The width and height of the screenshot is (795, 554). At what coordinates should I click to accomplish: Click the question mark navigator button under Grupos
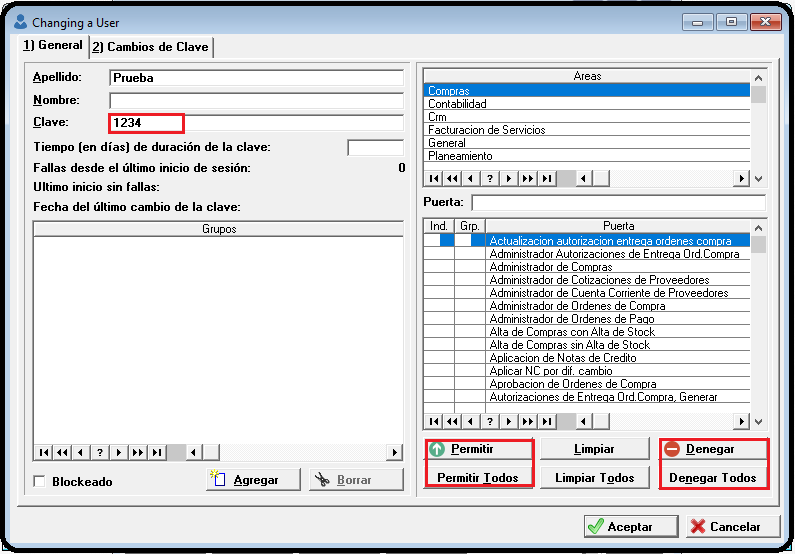tap(99, 452)
